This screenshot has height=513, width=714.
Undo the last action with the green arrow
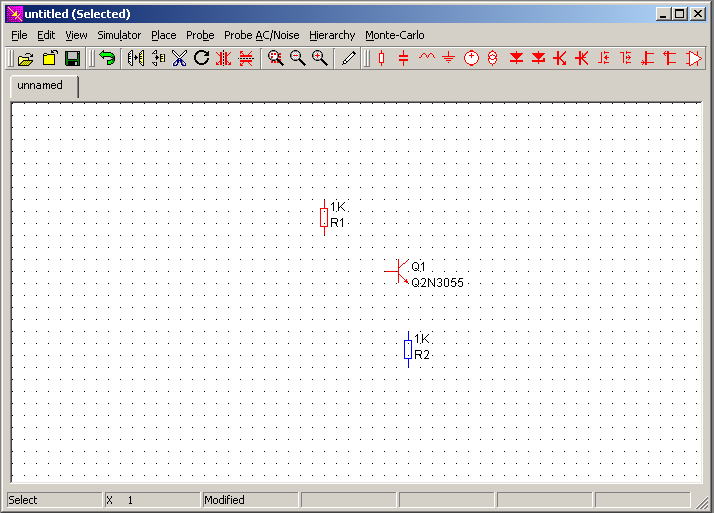[107, 59]
